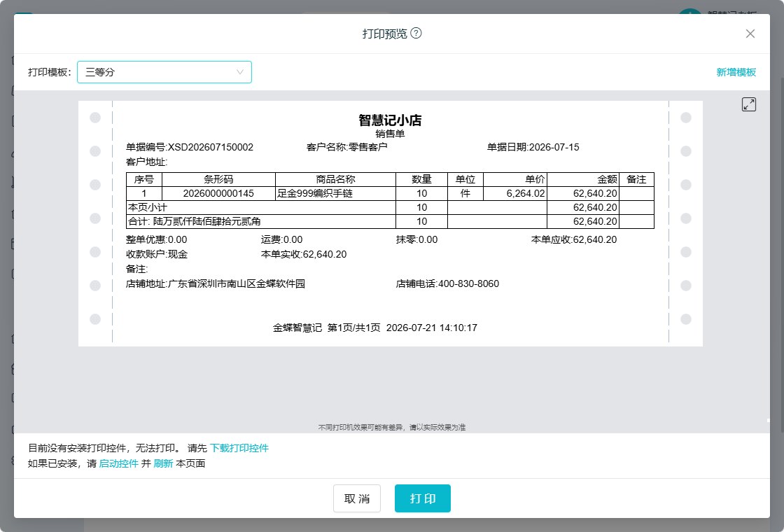Click the 打印 button

click(x=423, y=498)
